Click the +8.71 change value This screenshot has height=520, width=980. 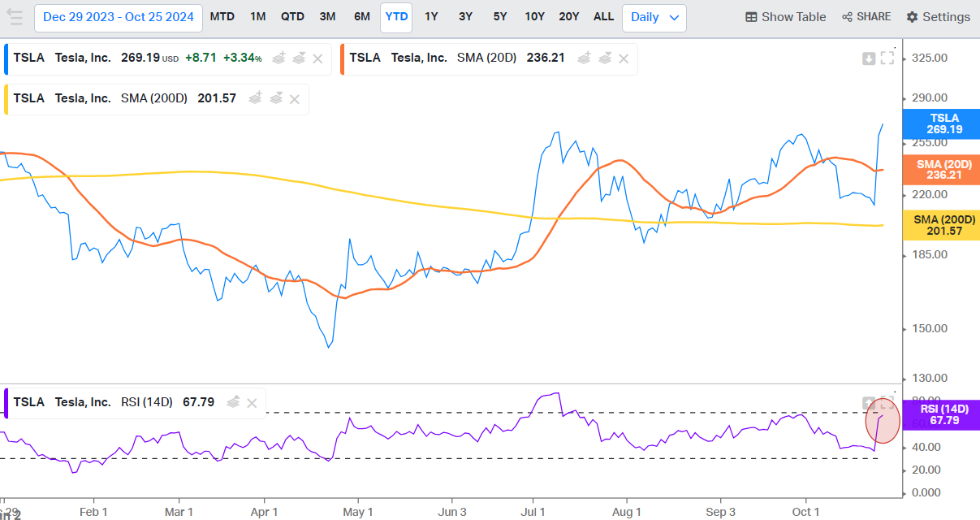point(200,58)
